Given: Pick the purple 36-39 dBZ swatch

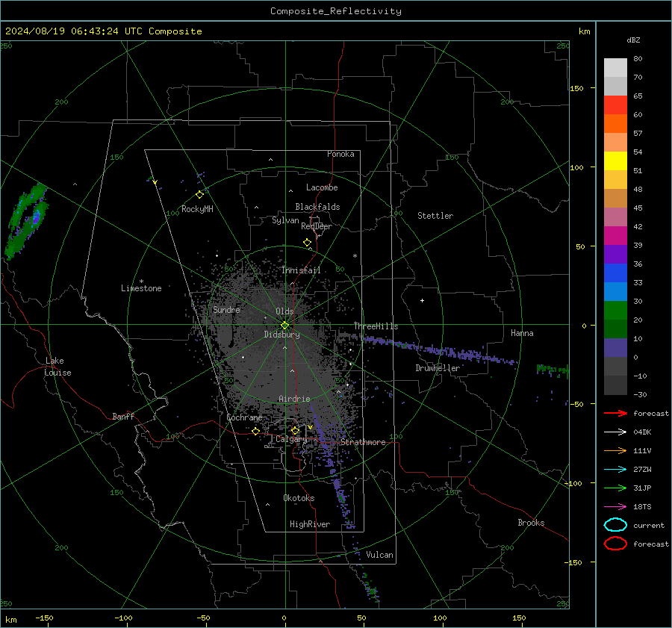Looking at the screenshot, I should click(615, 254).
